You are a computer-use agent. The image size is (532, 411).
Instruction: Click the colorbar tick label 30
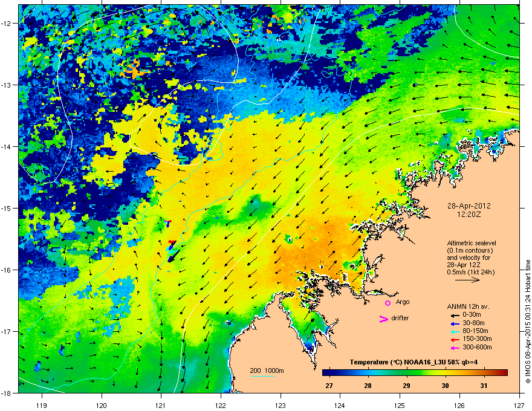[445, 386]
